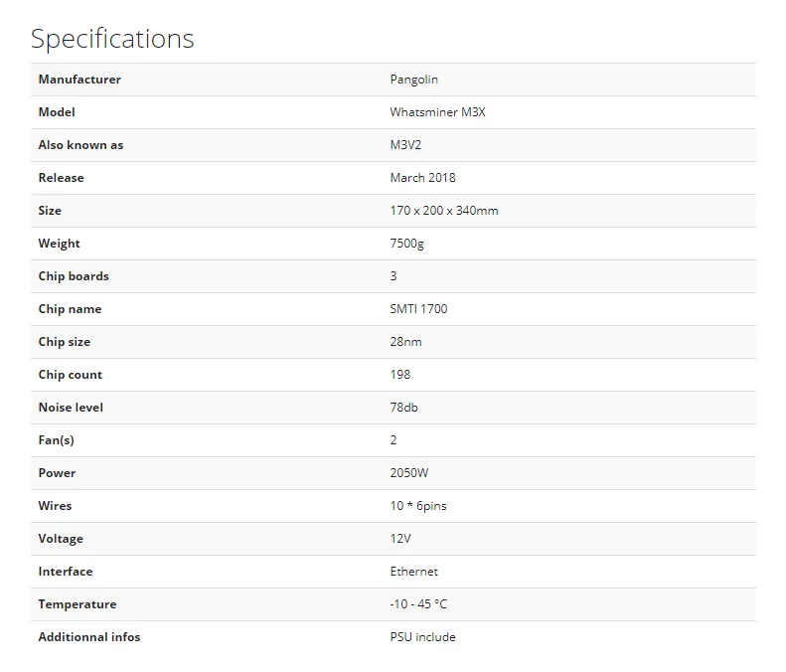
Task: Click the 198 chip count value
Action: (x=400, y=375)
